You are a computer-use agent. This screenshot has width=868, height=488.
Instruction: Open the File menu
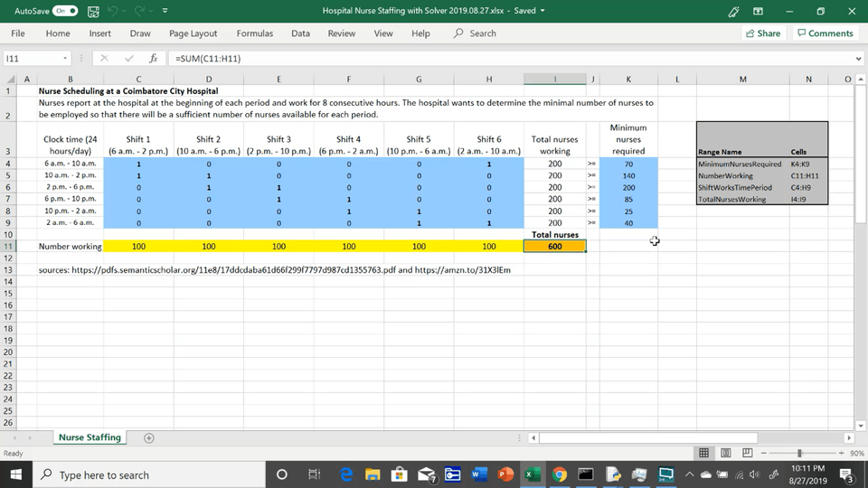[x=18, y=33]
